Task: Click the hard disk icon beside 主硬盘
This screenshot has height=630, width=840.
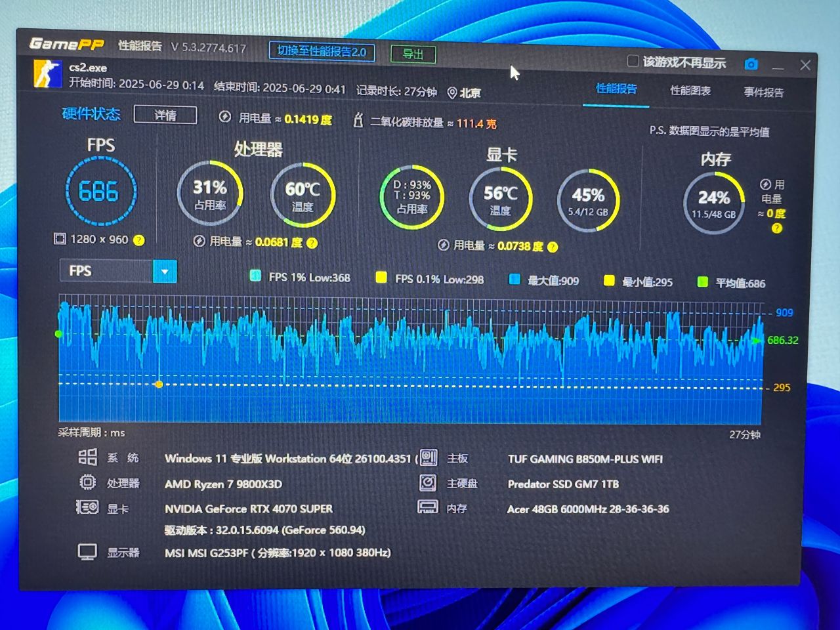Action: point(428,482)
